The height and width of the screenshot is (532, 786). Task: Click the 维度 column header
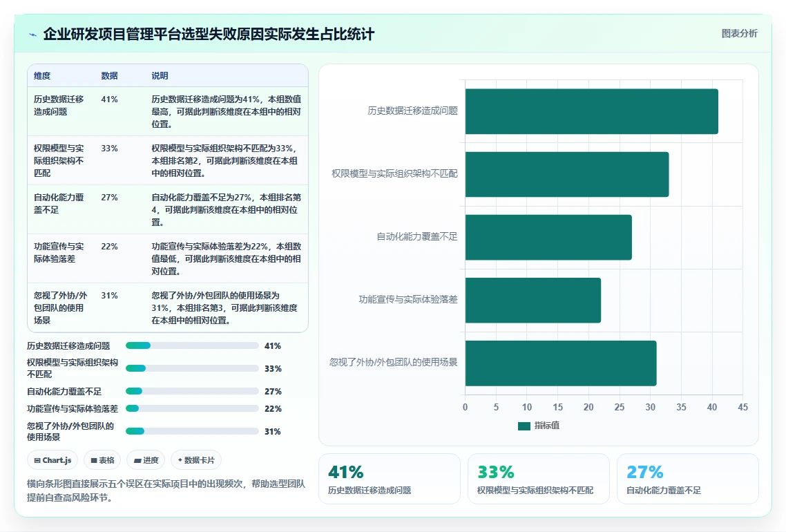(x=42, y=76)
